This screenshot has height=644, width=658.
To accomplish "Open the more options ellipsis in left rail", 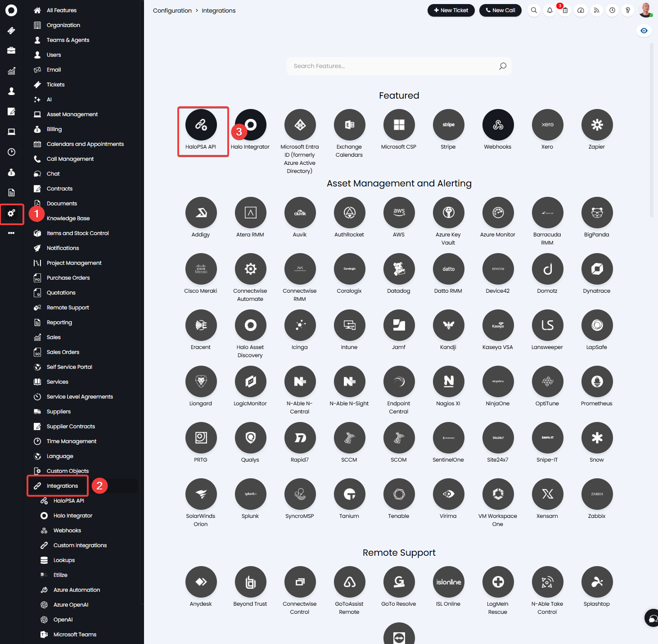I will pos(11,233).
